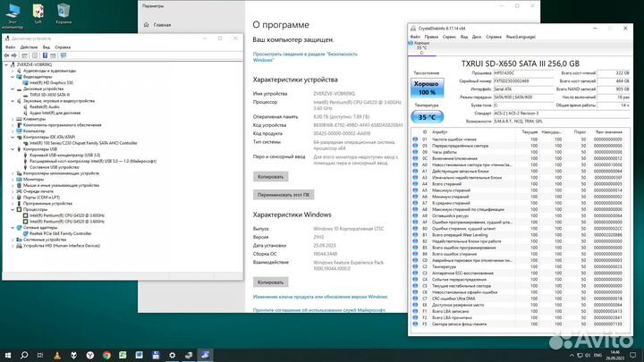Open the Yandex browser taskbar icon
644x362 pixels.
pyautogui.click(x=90, y=355)
